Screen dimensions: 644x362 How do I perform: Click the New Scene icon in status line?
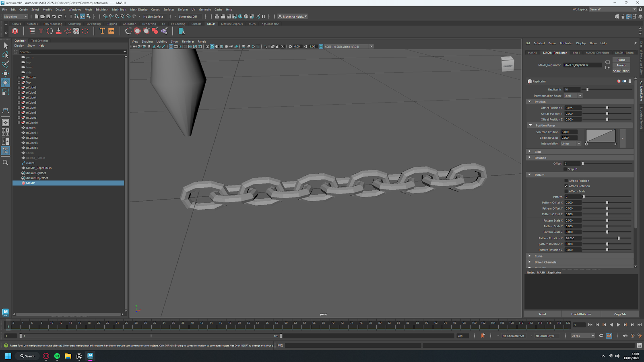(x=37, y=16)
